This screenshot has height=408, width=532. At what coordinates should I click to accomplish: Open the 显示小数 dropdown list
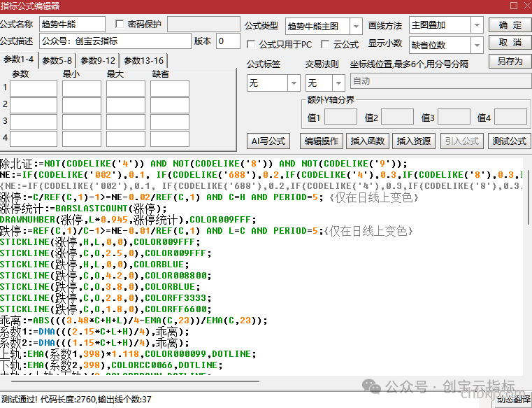point(477,45)
